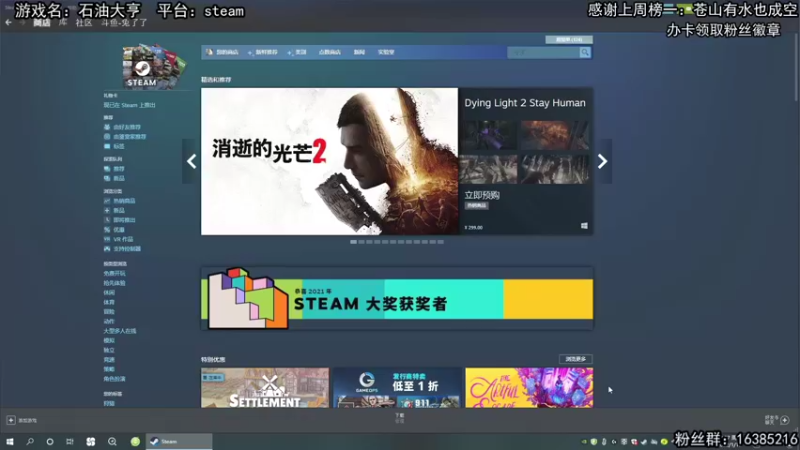Click the Steam page vertical scrollbar

point(797,66)
